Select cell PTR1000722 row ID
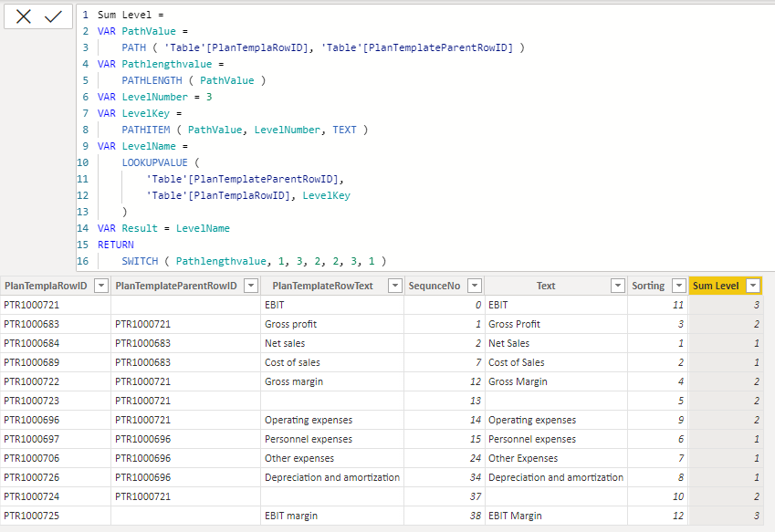The width and height of the screenshot is (775, 532). point(56,381)
